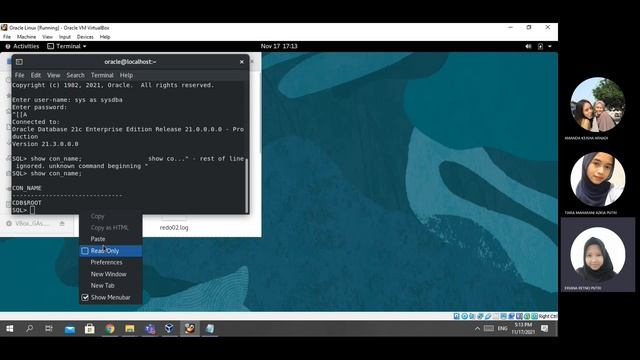Image resolution: width=640 pixels, height=360 pixels.
Task: Open VirtualBox Manager on taskbar
Action: pos(169,329)
